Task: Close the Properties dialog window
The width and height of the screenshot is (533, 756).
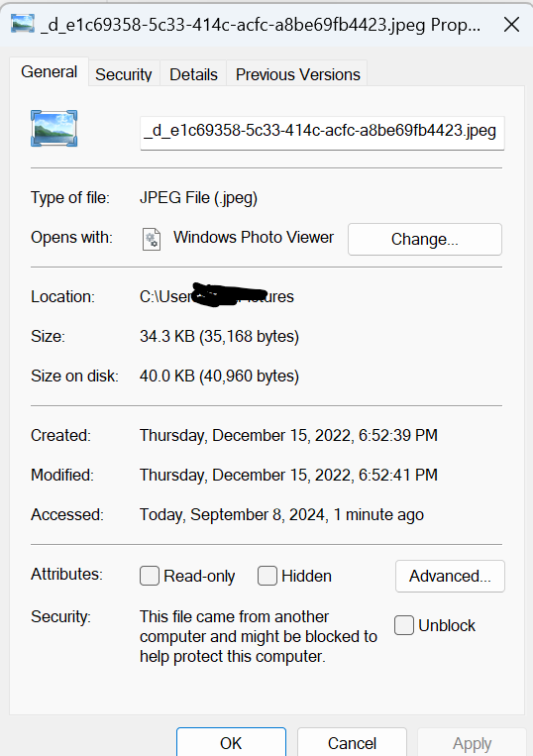Action: pyautogui.click(x=511, y=24)
